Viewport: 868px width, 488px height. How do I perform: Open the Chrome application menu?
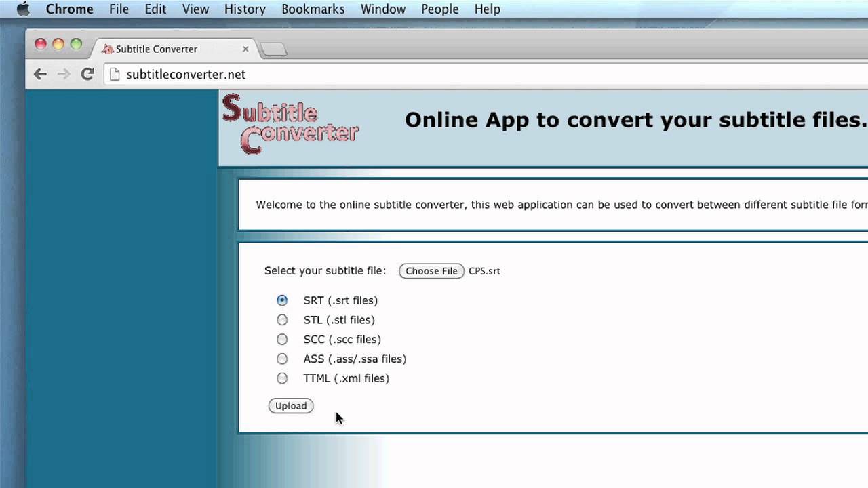pyautogui.click(x=69, y=9)
